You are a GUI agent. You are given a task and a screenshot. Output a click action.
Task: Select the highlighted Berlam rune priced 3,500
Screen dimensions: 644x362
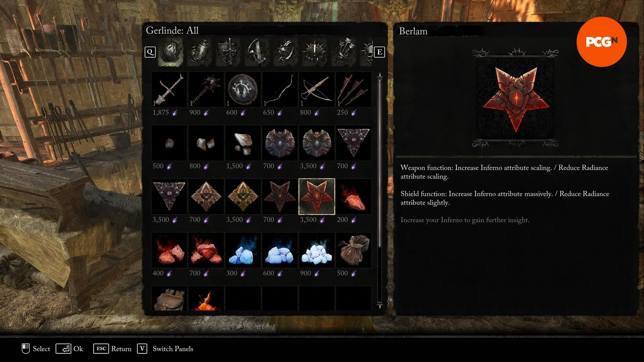(317, 197)
